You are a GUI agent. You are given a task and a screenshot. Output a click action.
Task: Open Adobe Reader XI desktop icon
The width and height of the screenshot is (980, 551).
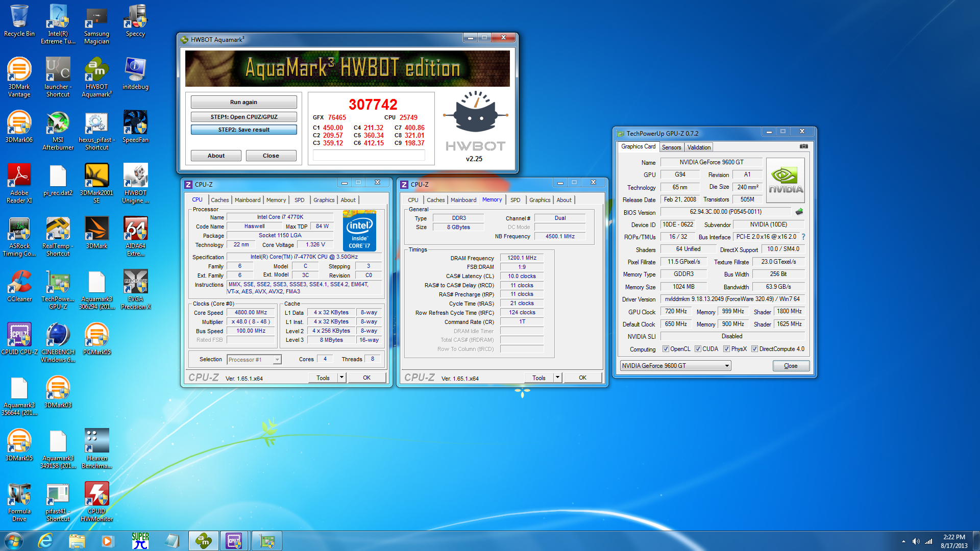(x=19, y=183)
